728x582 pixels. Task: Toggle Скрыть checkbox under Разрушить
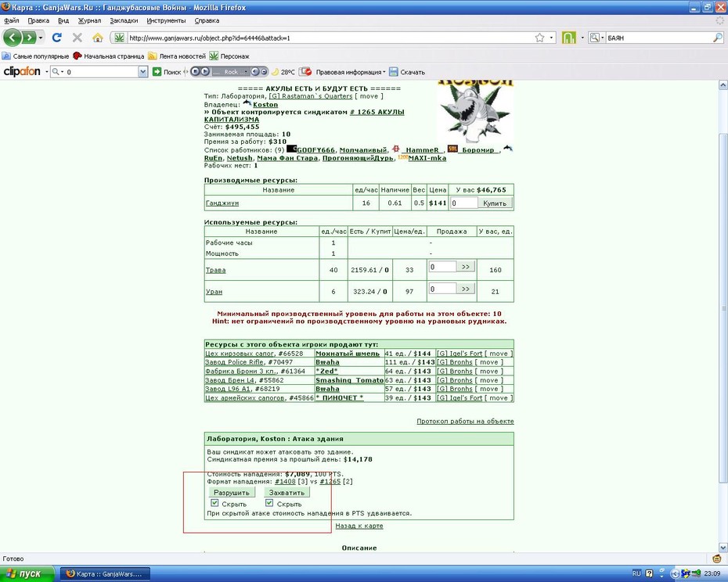(214, 503)
